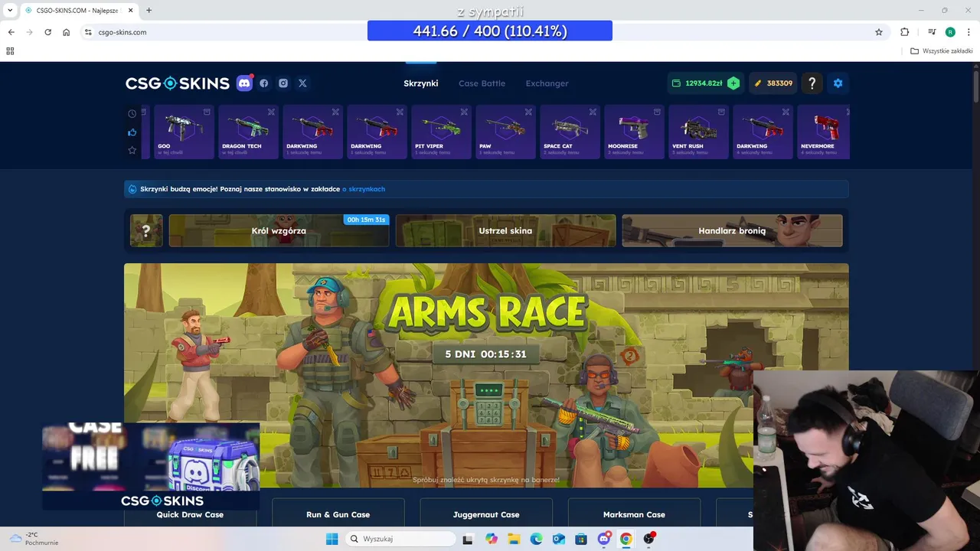Open the Discord icon beside the CSGO-Skins logo

244,83
